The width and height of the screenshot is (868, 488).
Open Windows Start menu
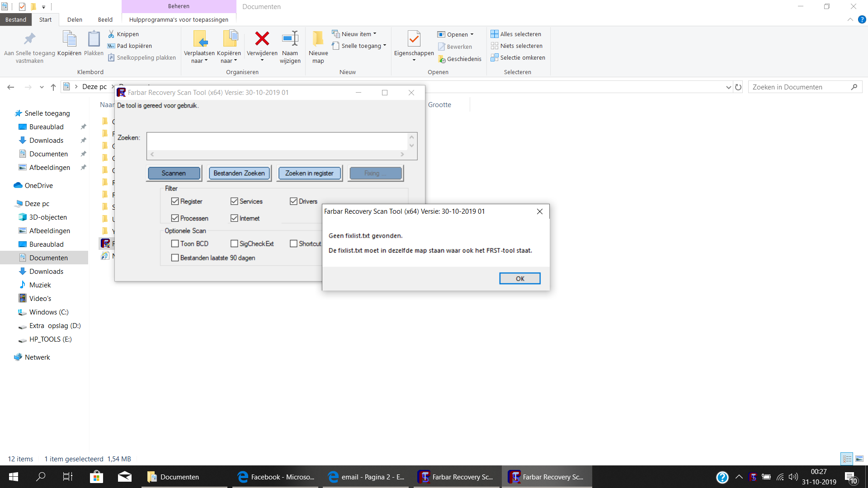point(14,477)
